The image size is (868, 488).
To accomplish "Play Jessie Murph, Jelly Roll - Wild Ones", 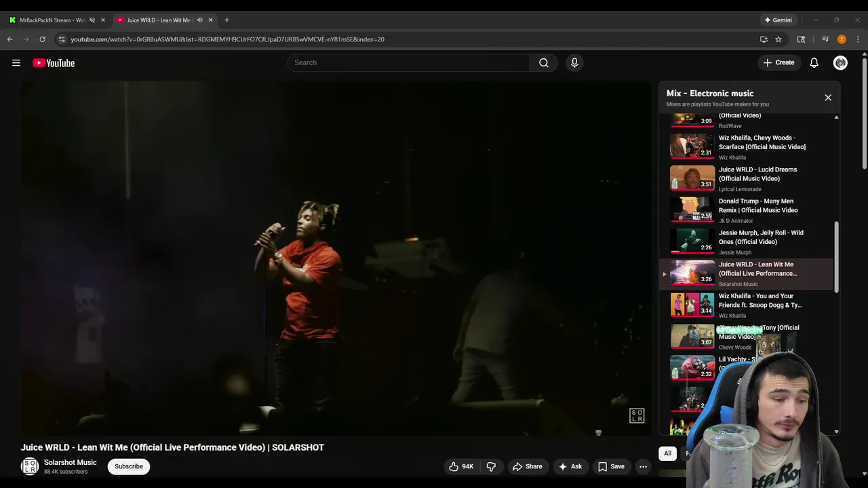I will pyautogui.click(x=747, y=242).
